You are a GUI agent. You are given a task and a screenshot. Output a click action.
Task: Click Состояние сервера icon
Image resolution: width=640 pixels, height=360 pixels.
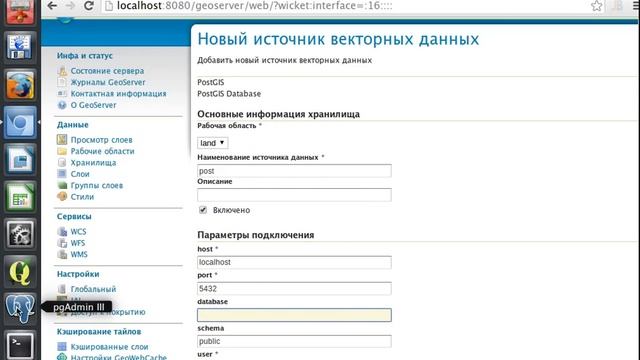(x=62, y=71)
